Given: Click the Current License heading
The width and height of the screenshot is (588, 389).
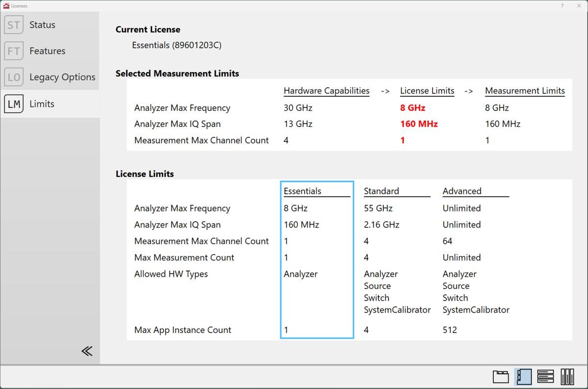Looking at the screenshot, I should point(148,29).
